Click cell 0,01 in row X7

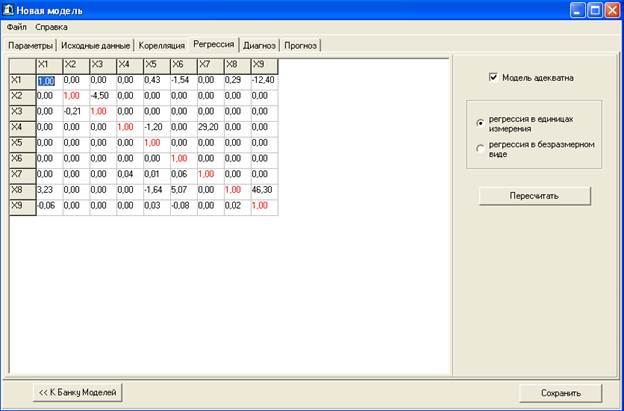tap(157, 176)
